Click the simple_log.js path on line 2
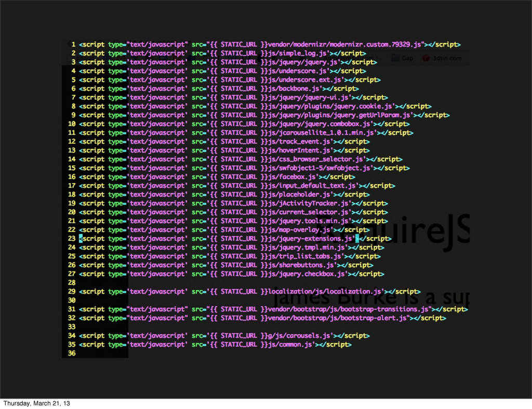This screenshot has height=409, width=532. (298, 53)
